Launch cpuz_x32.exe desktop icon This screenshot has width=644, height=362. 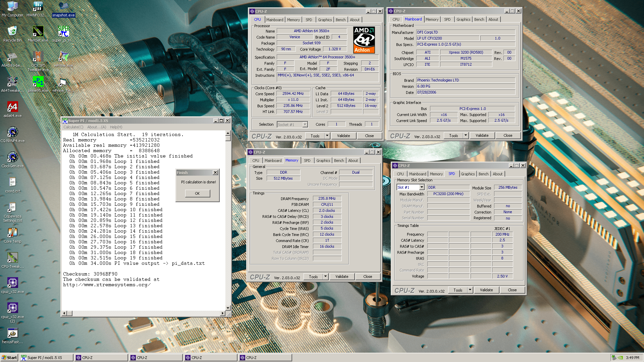coord(12,285)
